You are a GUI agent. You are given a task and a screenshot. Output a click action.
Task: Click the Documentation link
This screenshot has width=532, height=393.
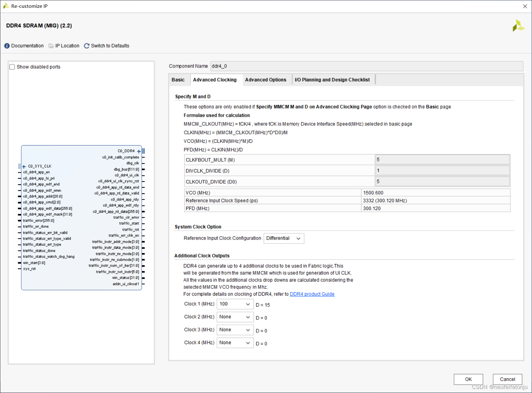coord(28,46)
